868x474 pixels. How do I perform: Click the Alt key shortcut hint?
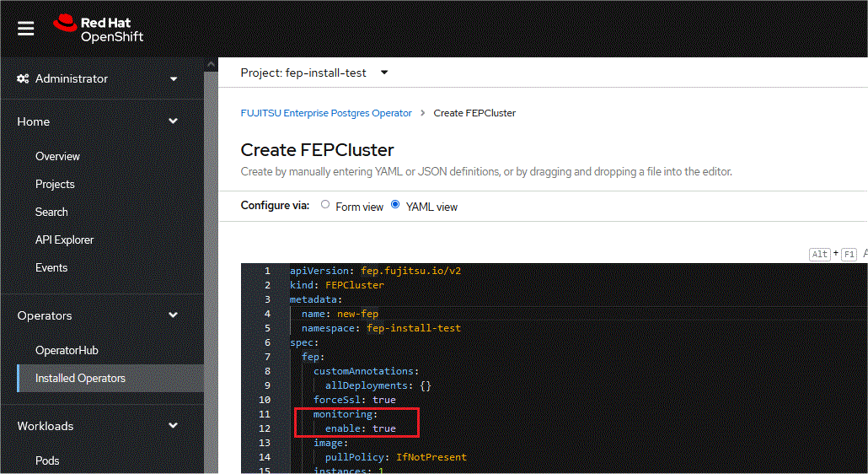tap(819, 254)
